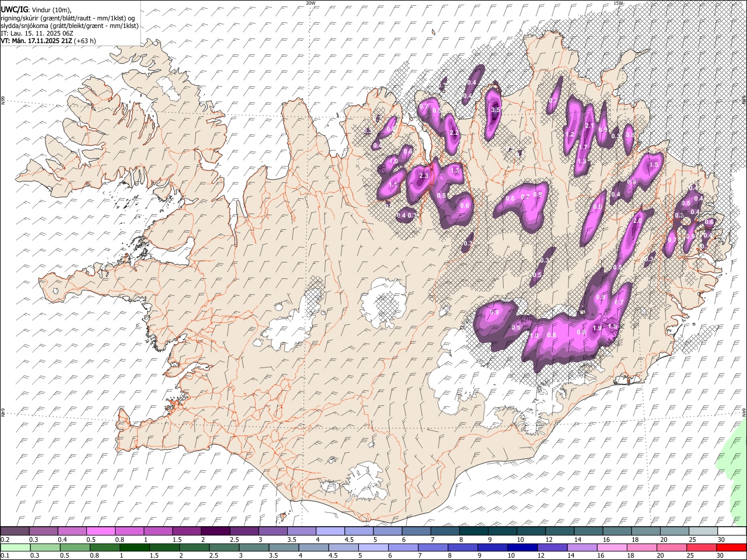
Task: Select the 0.3 green swatch in lower row
Action: [45, 548]
